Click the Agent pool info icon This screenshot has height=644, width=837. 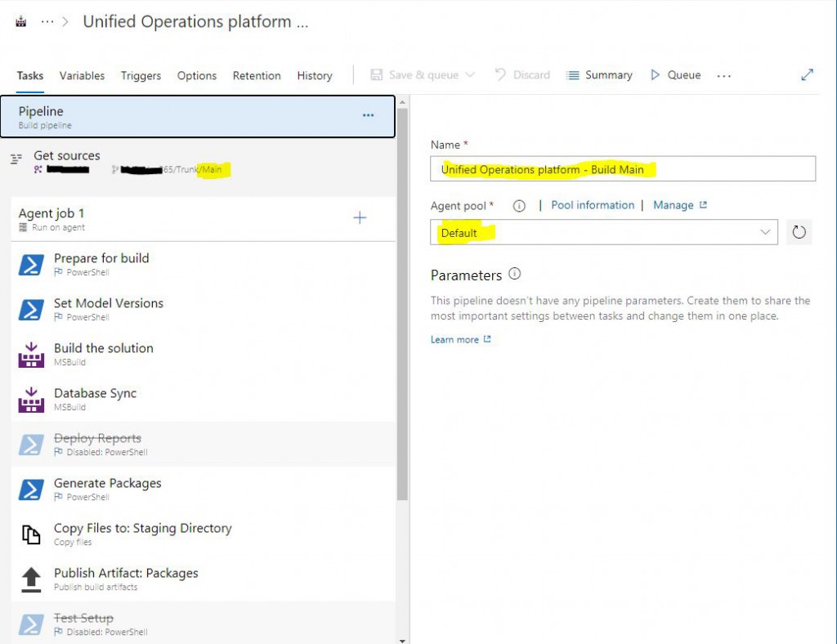tap(518, 206)
